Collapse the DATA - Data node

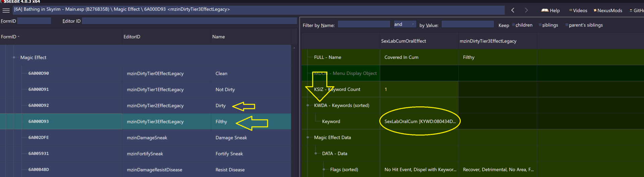[x=316, y=154]
